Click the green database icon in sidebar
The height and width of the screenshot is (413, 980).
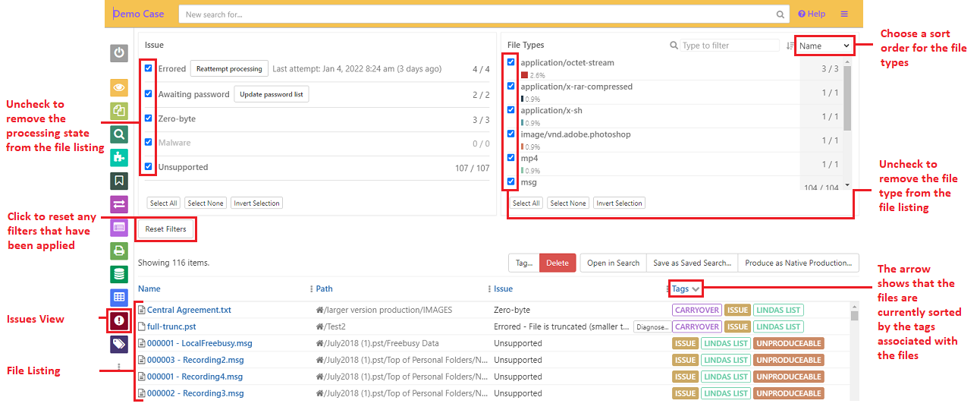pyautogui.click(x=119, y=274)
